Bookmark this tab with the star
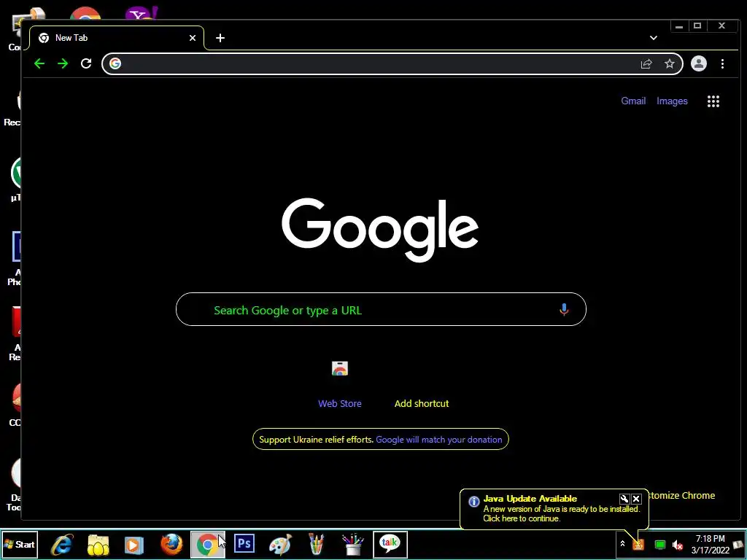 (670, 63)
